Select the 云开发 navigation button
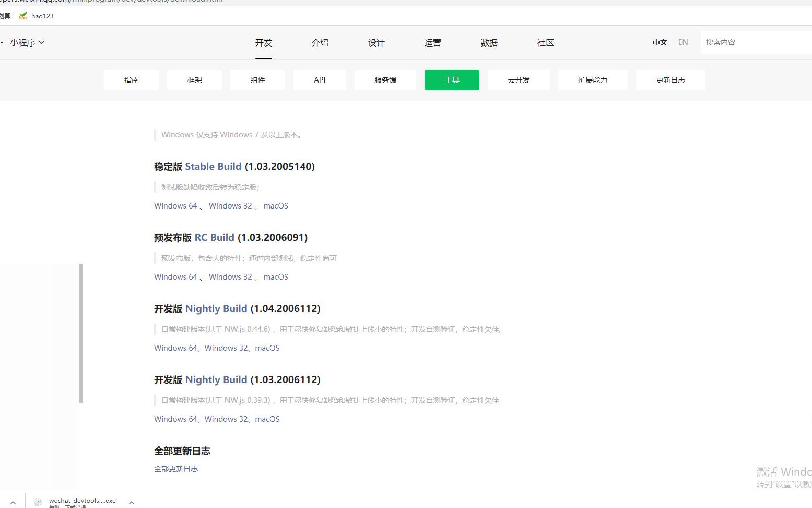812x508 pixels. (518, 79)
